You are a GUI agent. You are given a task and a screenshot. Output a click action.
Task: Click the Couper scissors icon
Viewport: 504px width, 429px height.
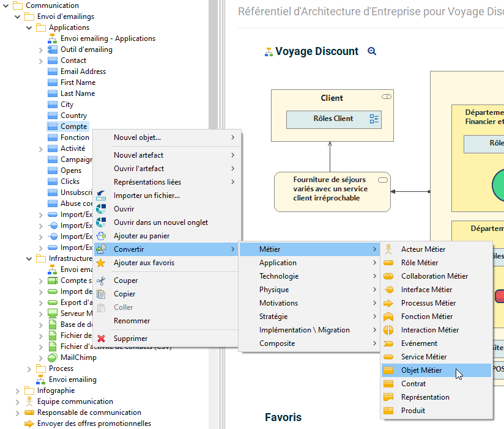pos(101,280)
